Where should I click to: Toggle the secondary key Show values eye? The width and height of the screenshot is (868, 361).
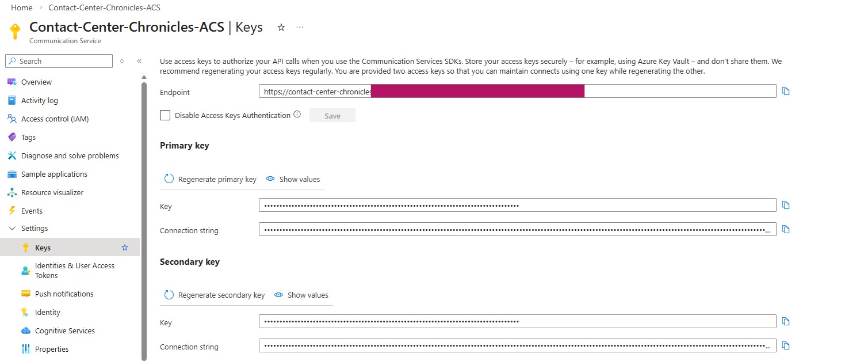pos(279,295)
